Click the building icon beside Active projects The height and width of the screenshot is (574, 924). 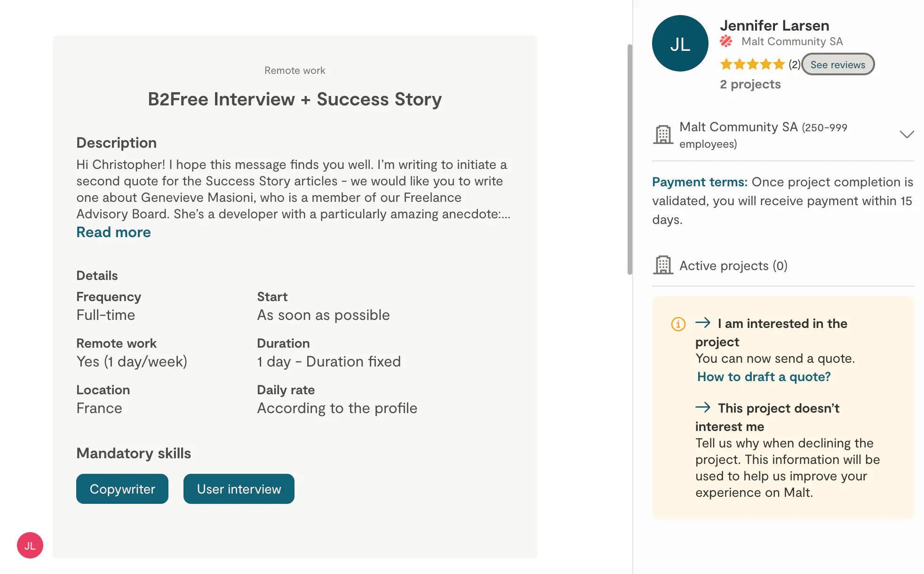(663, 265)
